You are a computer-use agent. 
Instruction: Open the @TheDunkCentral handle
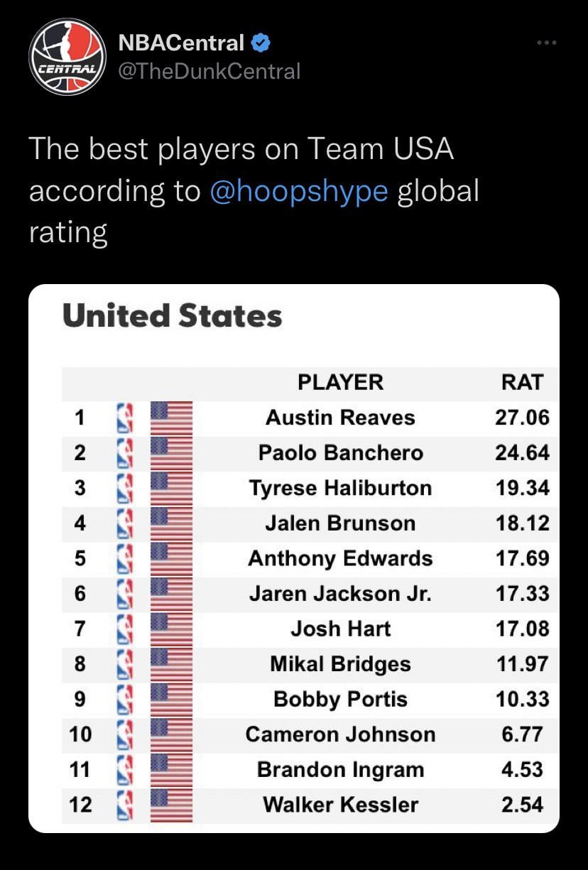[209, 71]
